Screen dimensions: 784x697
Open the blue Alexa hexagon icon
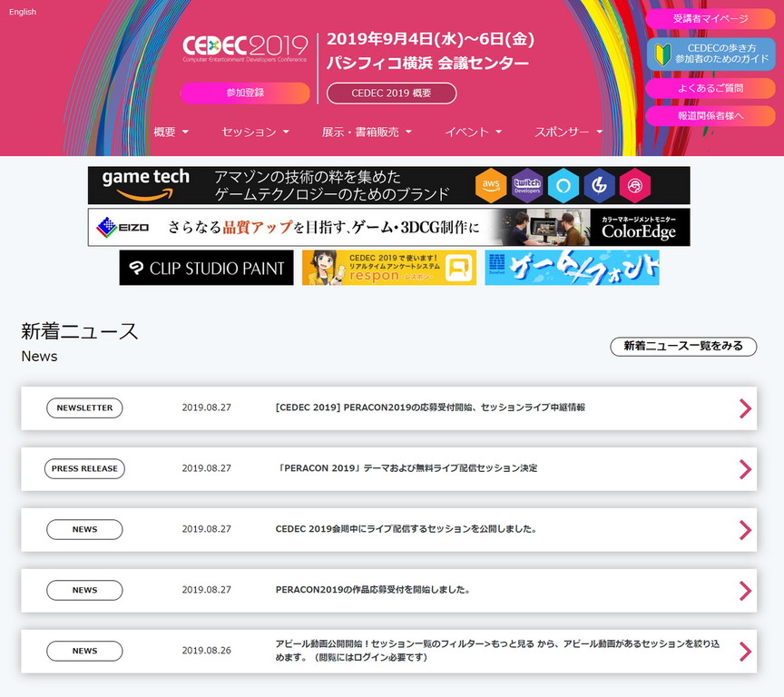coord(563,186)
